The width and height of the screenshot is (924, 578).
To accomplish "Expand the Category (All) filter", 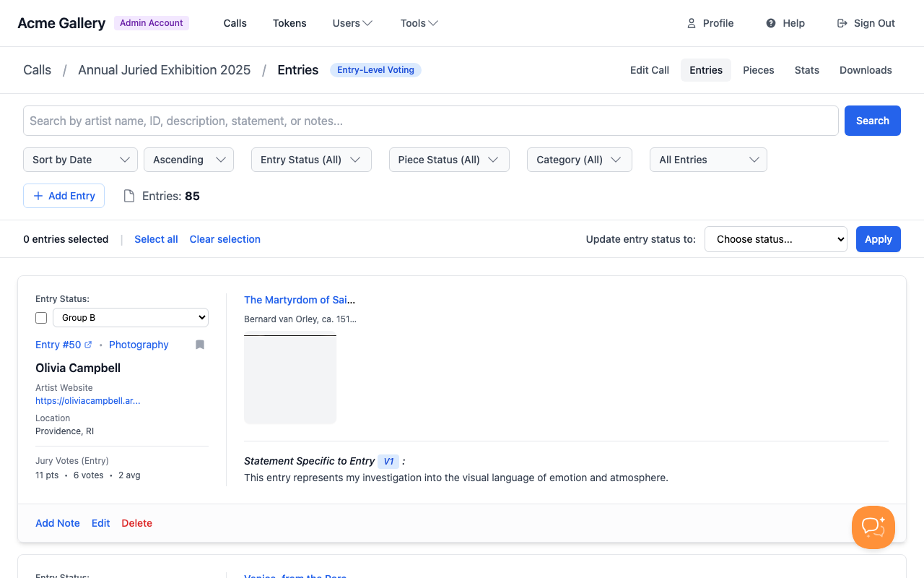I will (x=579, y=159).
